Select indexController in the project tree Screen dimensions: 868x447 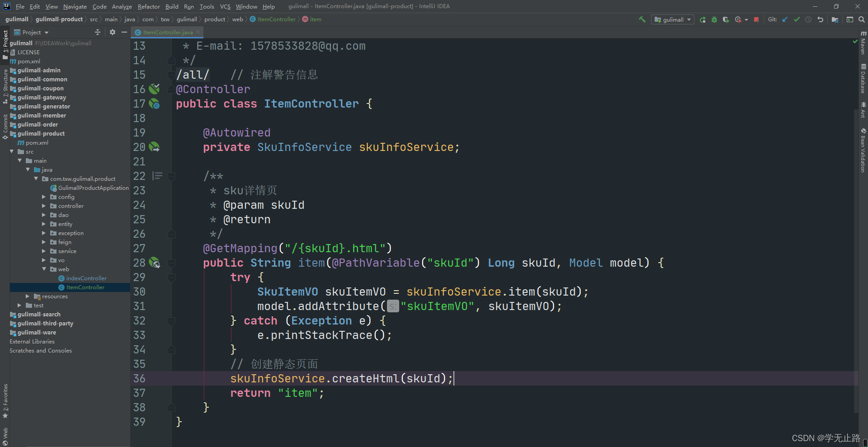[x=86, y=278]
